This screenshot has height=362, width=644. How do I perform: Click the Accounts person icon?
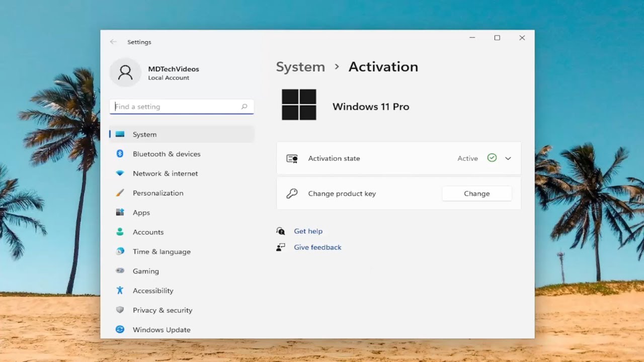pyautogui.click(x=120, y=232)
